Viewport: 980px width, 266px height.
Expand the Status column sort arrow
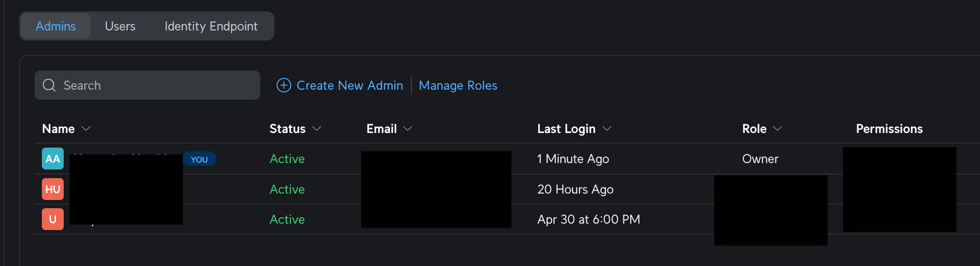(x=317, y=129)
